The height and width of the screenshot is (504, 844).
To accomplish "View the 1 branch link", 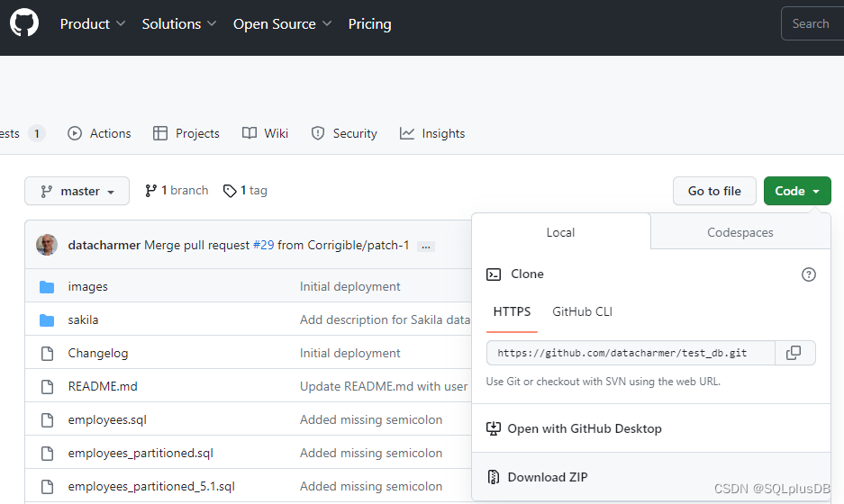I will click(177, 191).
